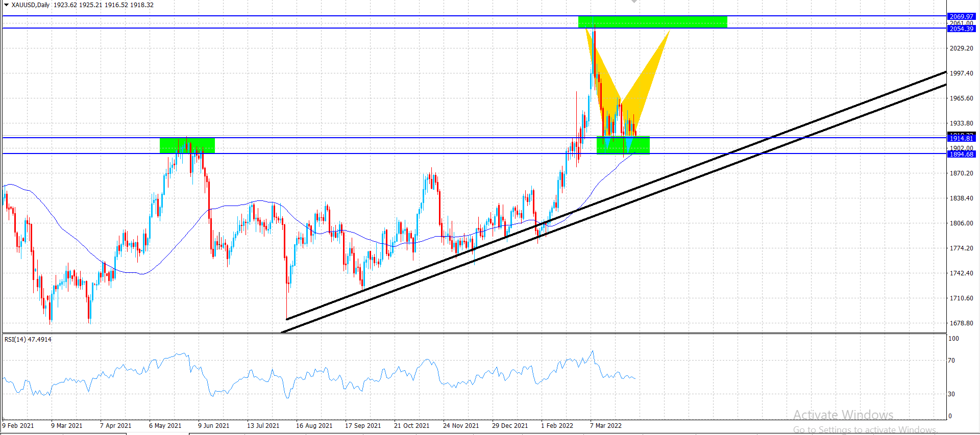Click the 1806.00 price scale value

961,223
